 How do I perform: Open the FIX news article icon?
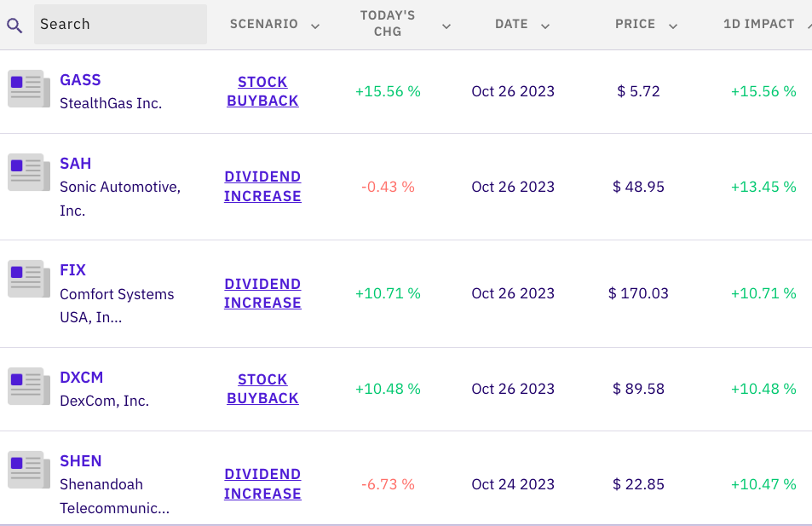(x=26, y=280)
